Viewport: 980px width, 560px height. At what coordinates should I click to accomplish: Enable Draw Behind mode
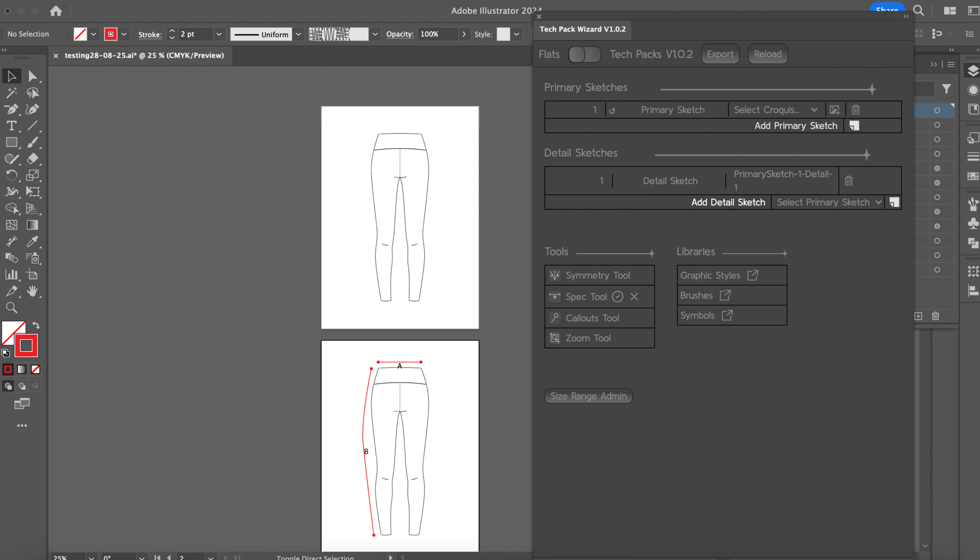[x=22, y=386]
